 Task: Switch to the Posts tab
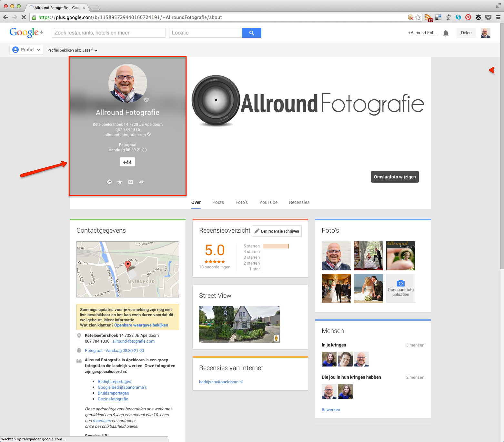218,202
